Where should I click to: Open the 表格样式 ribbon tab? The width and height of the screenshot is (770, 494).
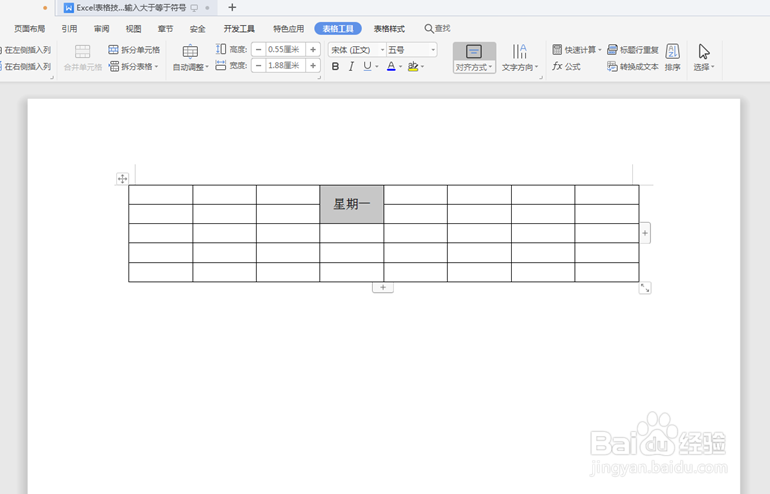(389, 29)
